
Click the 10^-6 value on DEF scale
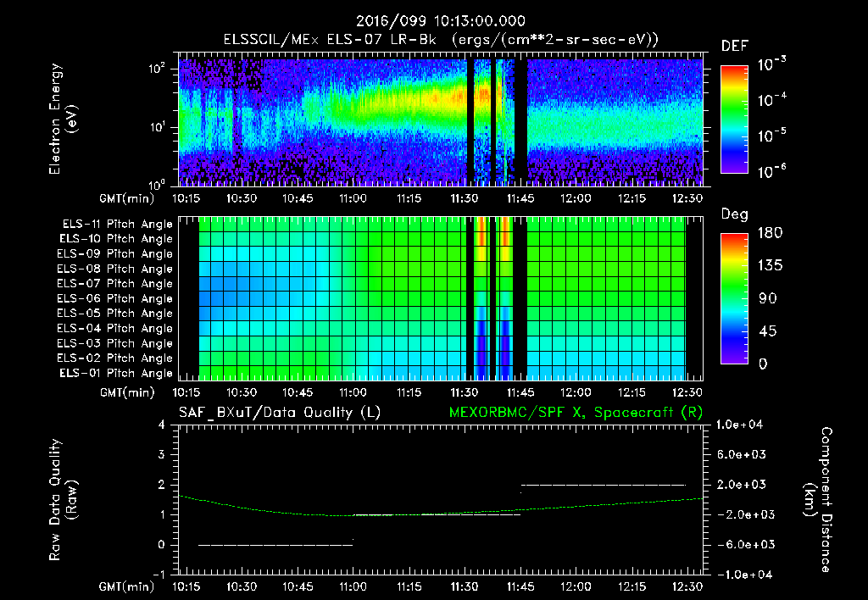tap(771, 171)
